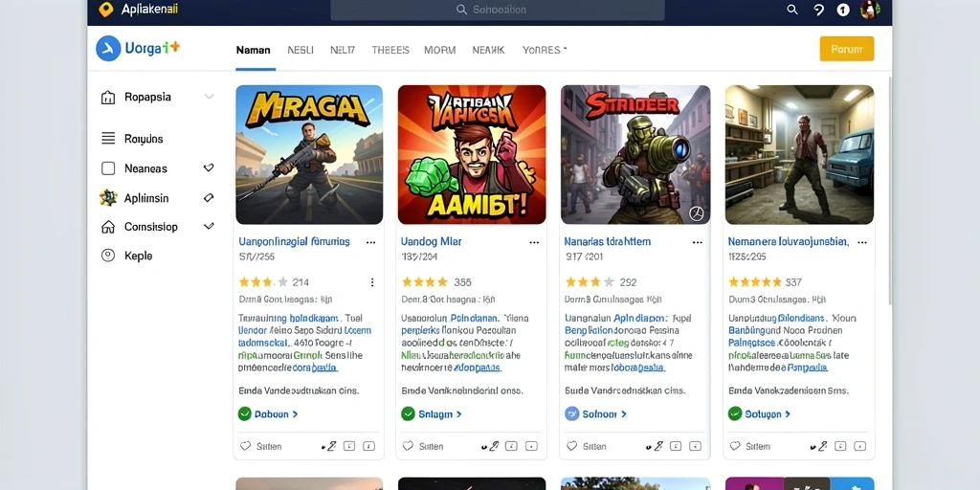Click the vertical scrollbar on the right
Image resolution: width=980 pixels, height=490 pixels.
click(889, 190)
